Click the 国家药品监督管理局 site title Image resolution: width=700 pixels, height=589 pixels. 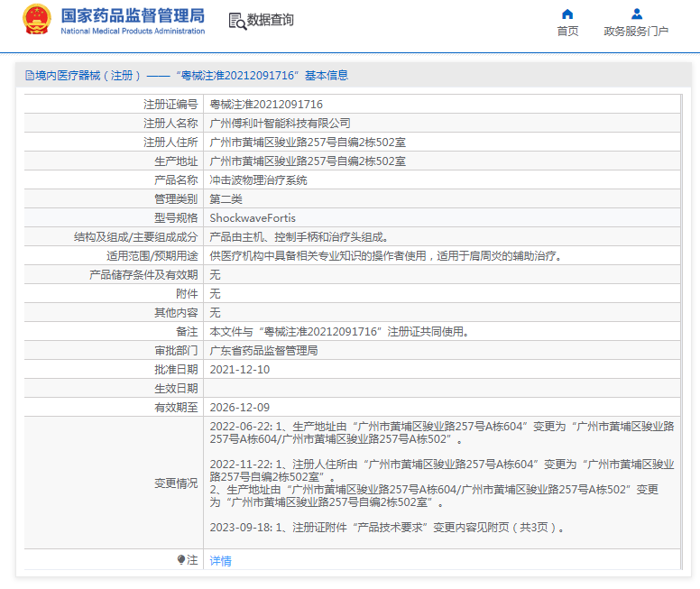click(133, 15)
